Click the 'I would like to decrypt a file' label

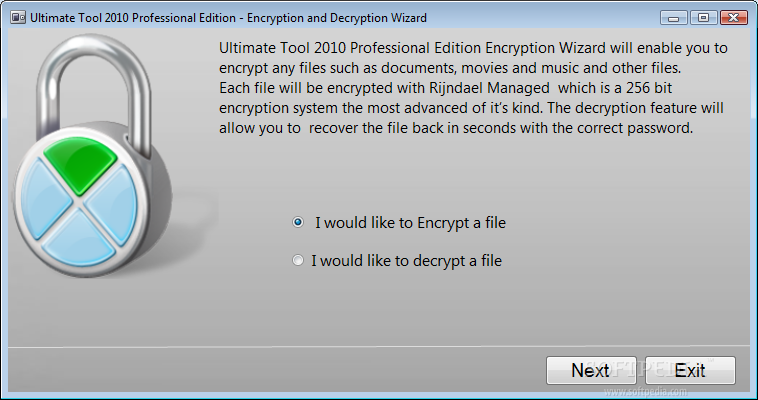click(x=407, y=261)
